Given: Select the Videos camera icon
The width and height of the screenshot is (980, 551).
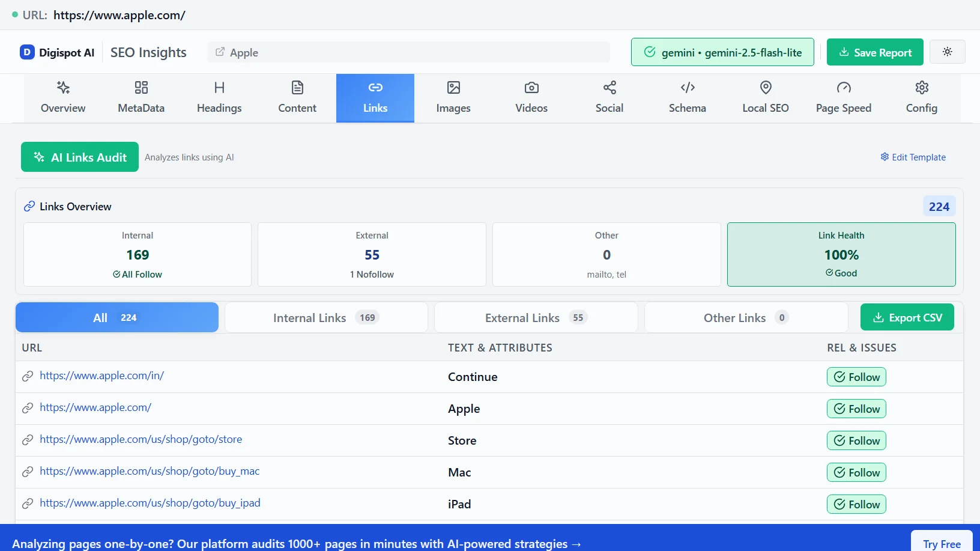Looking at the screenshot, I should click(x=531, y=88).
